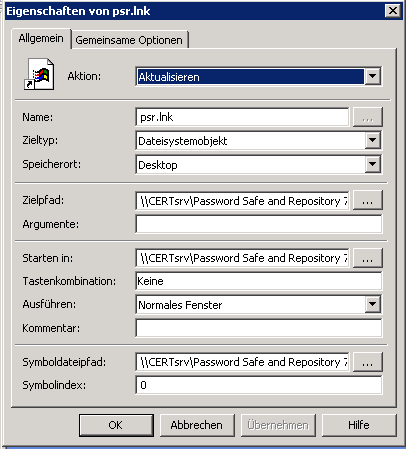
Task: Expand the Ausführen dropdown arrow
Action: click(x=372, y=304)
